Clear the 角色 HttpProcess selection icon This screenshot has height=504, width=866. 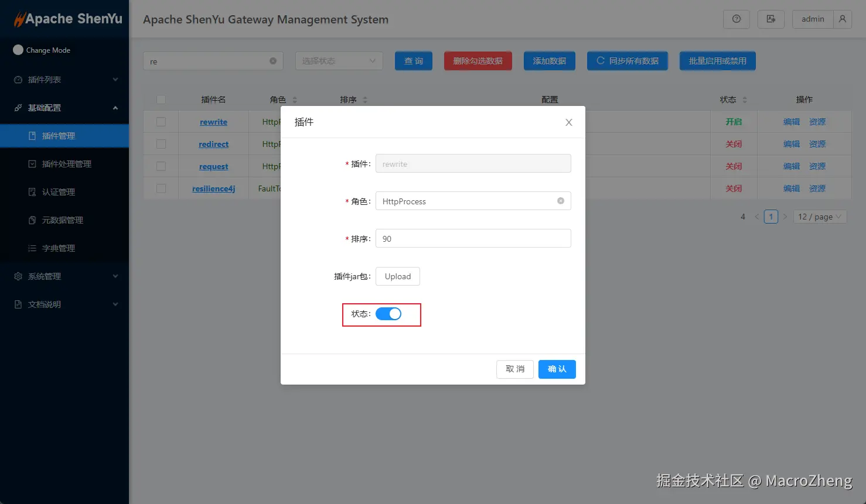[561, 201]
